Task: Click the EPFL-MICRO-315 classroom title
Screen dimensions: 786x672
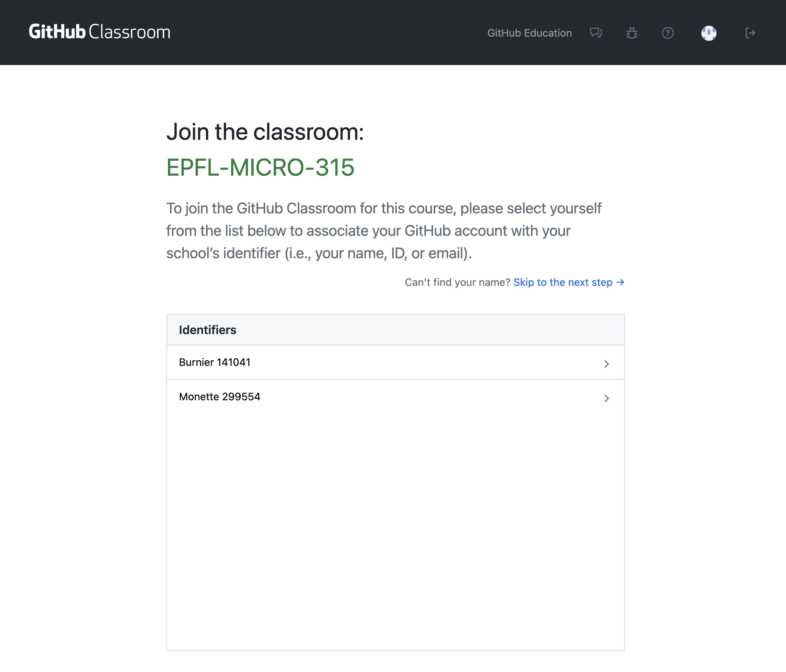Action: [x=260, y=167]
